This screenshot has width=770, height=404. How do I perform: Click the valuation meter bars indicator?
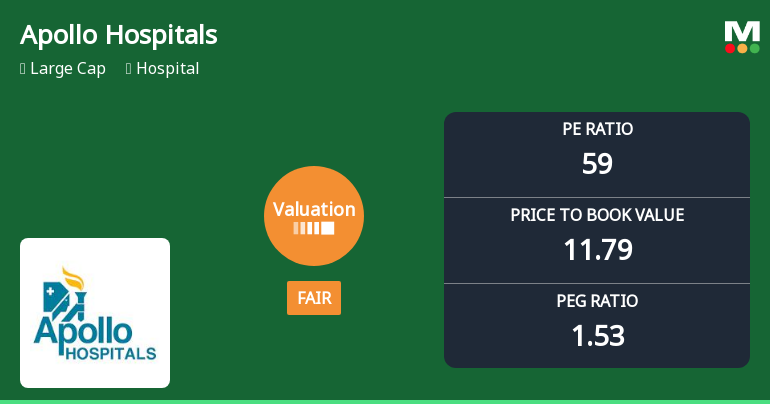(314, 228)
